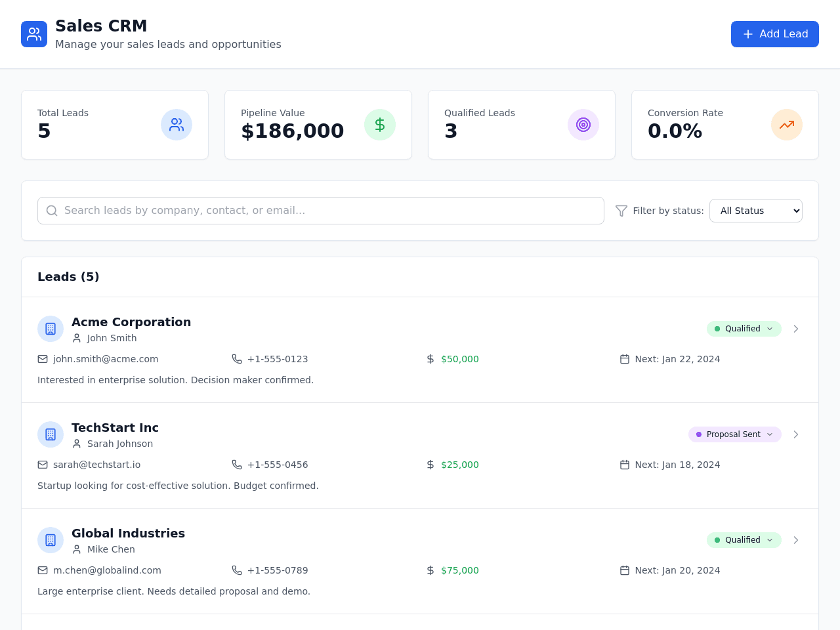Click the Mike Chen contact name

(111, 549)
